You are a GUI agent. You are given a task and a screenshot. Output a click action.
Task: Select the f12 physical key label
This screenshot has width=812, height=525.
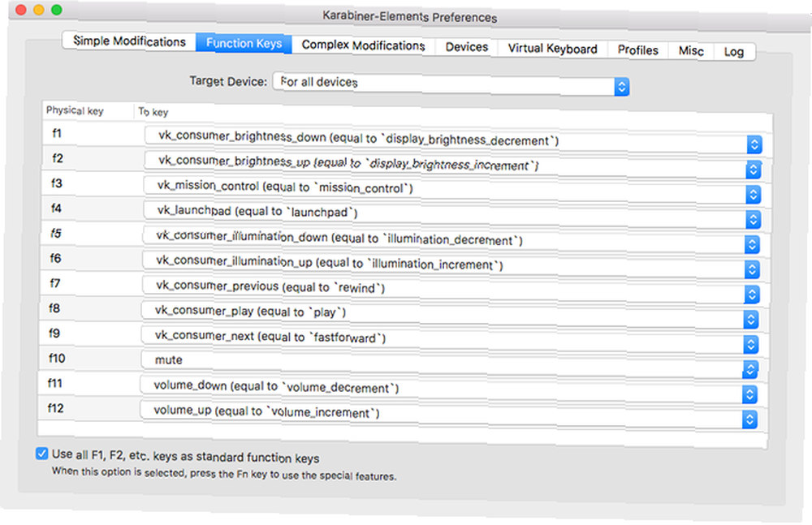[55, 408]
